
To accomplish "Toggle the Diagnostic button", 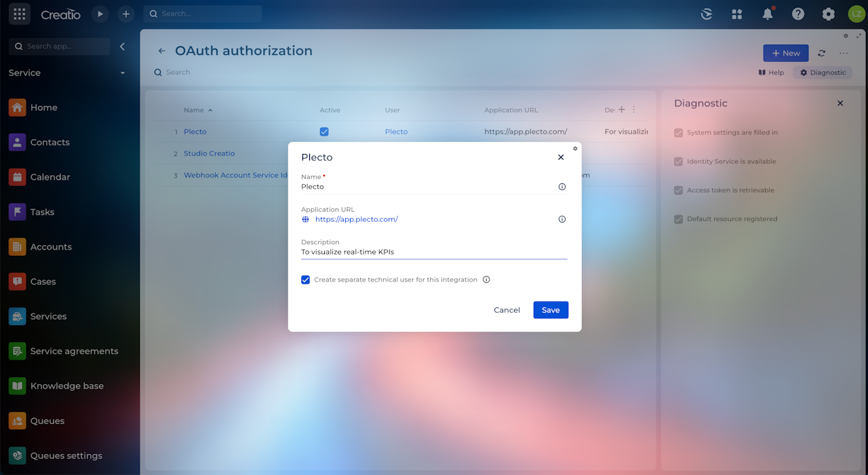I will pyautogui.click(x=823, y=73).
